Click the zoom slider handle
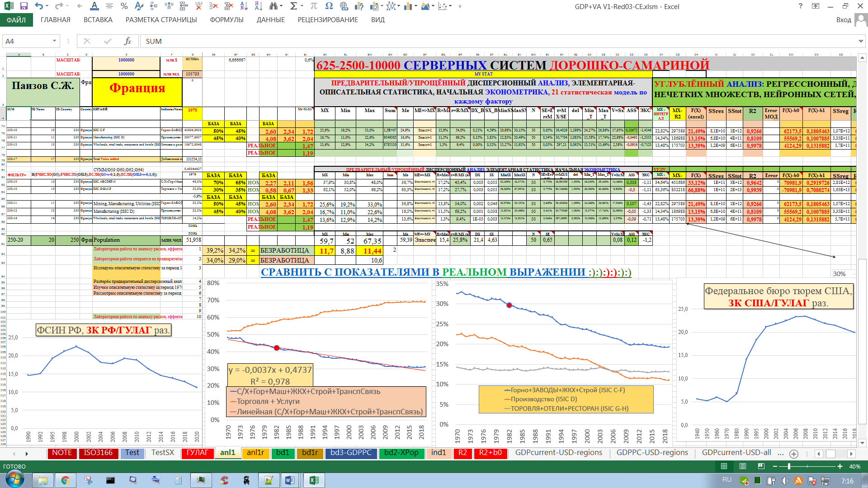 [789, 466]
